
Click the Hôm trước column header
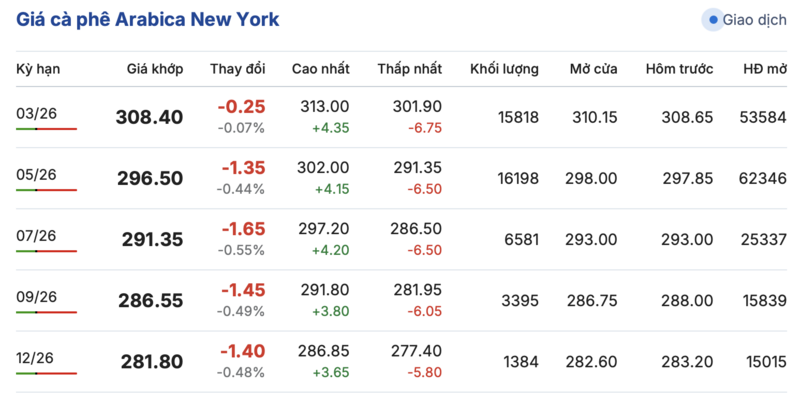[679, 69]
